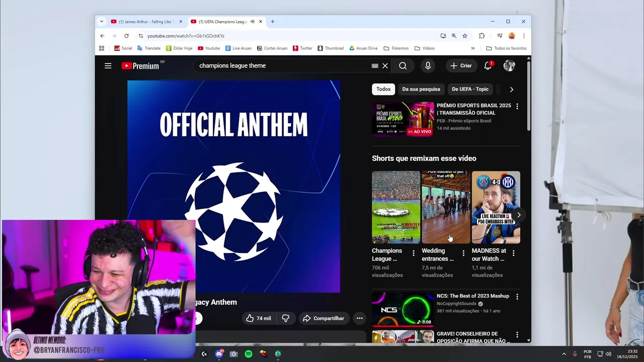Open options for Prêmio eSports Brasil video
644x362 pixels.
pyautogui.click(x=517, y=107)
